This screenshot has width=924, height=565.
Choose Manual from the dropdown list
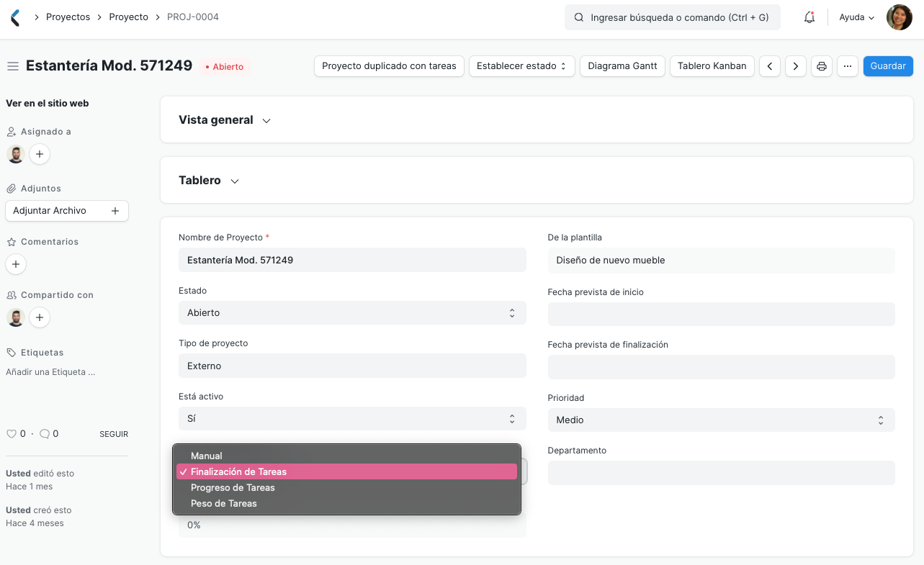[x=346, y=456]
